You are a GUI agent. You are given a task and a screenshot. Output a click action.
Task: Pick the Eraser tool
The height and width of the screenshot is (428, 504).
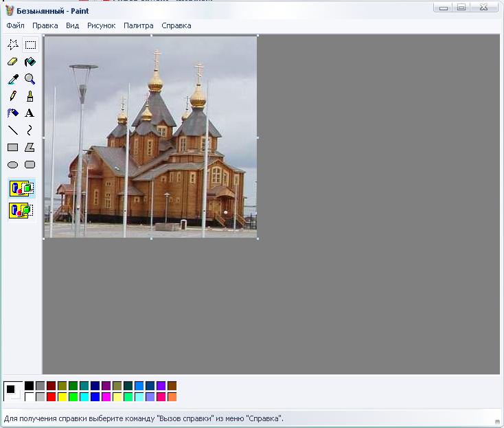tap(12, 63)
